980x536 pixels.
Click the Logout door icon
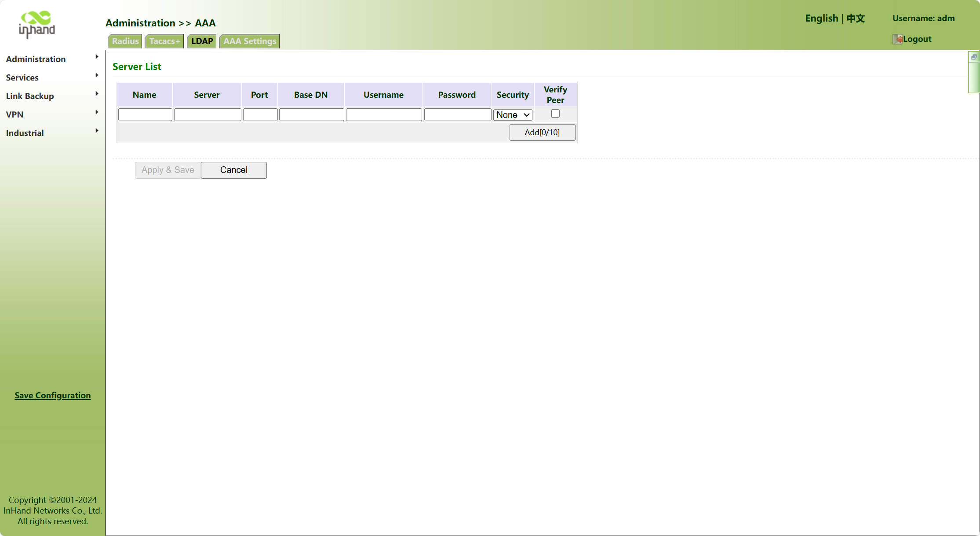pyautogui.click(x=897, y=39)
